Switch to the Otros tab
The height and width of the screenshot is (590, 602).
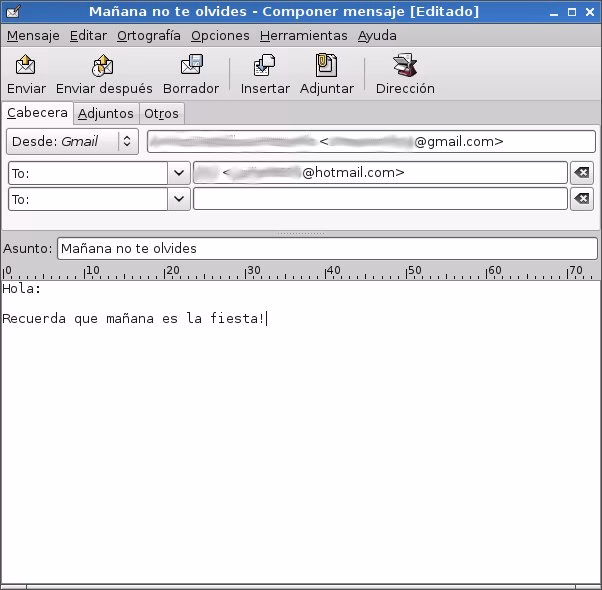coord(162,114)
